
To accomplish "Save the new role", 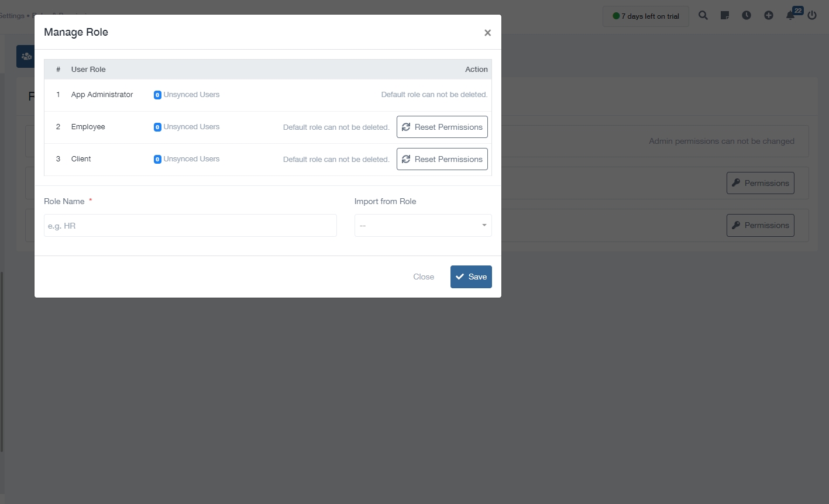I will coord(471,277).
